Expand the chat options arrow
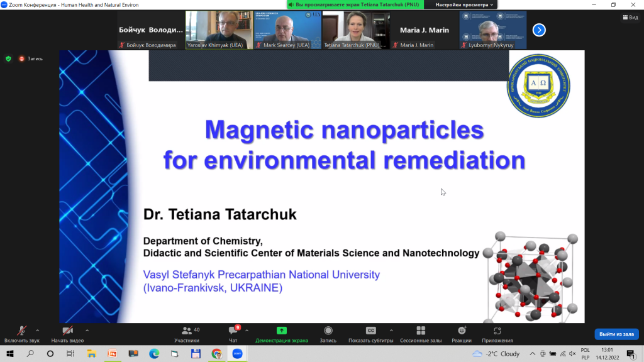 pos(247,330)
